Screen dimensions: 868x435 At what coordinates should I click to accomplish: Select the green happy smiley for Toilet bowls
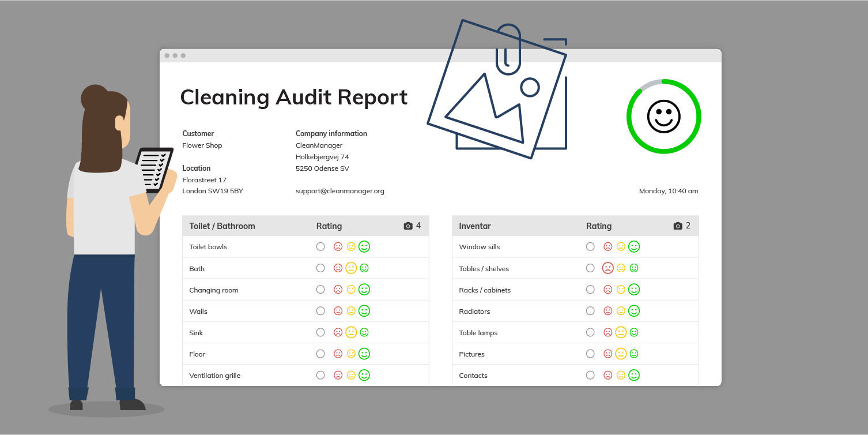(x=364, y=246)
